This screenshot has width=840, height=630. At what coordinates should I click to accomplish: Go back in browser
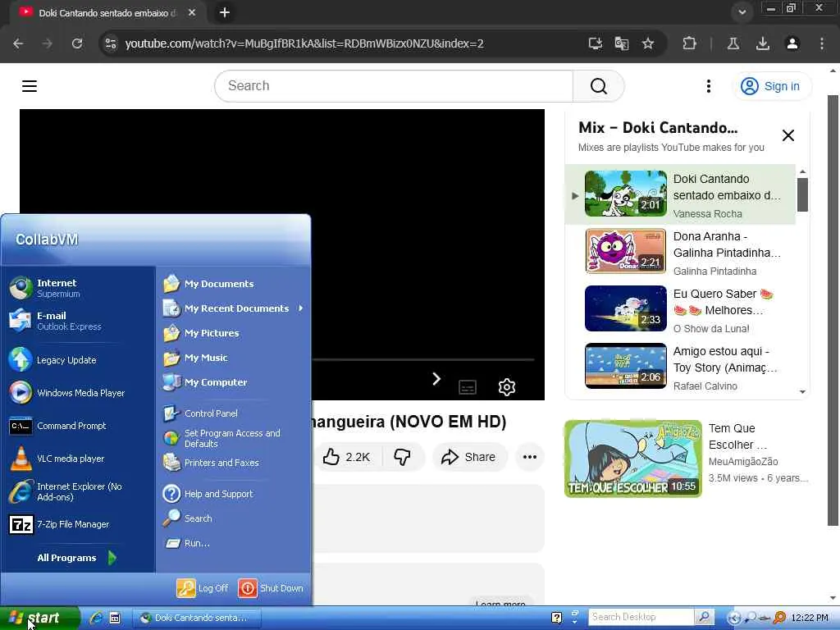click(x=18, y=43)
